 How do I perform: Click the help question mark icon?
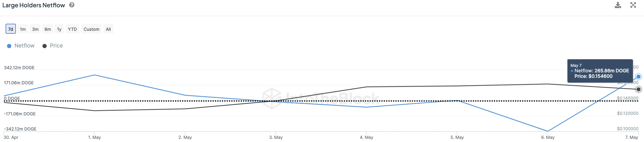click(72, 5)
